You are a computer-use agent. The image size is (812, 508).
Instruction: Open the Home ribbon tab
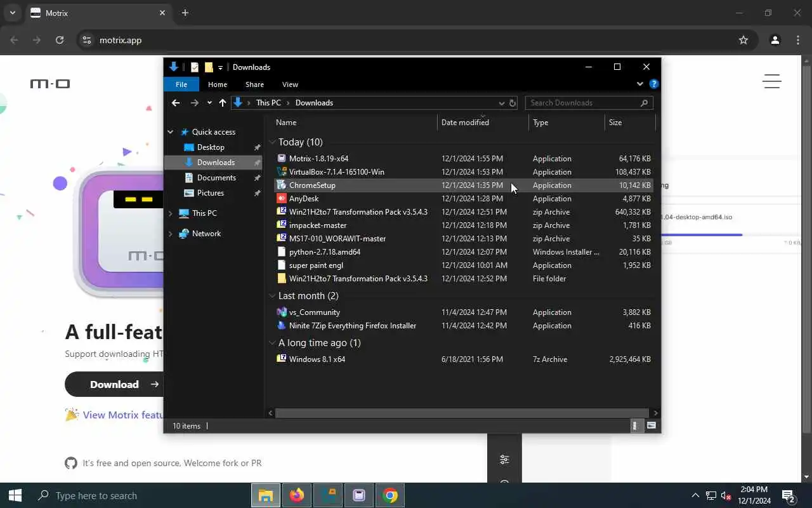[x=218, y=84]
